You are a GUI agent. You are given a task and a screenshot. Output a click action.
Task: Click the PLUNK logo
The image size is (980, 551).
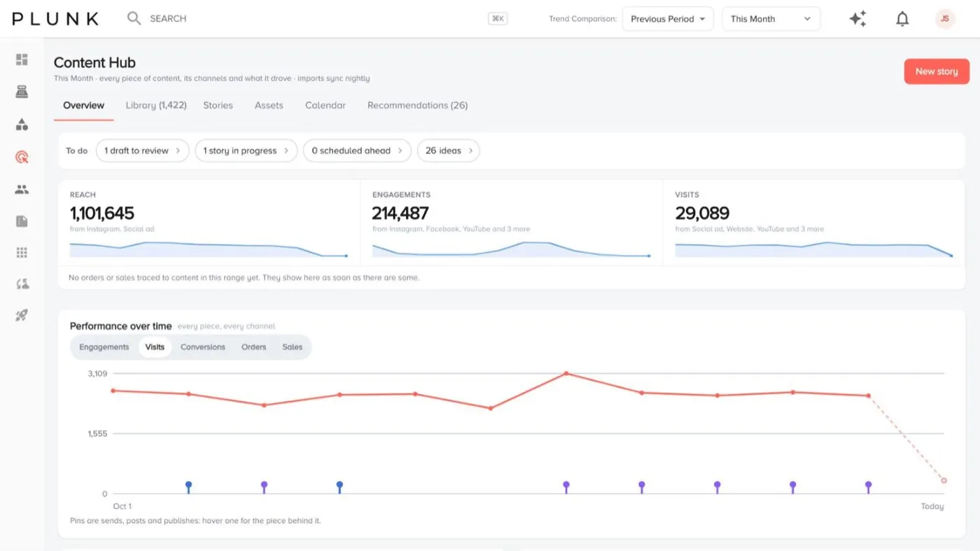pos(55,19)
